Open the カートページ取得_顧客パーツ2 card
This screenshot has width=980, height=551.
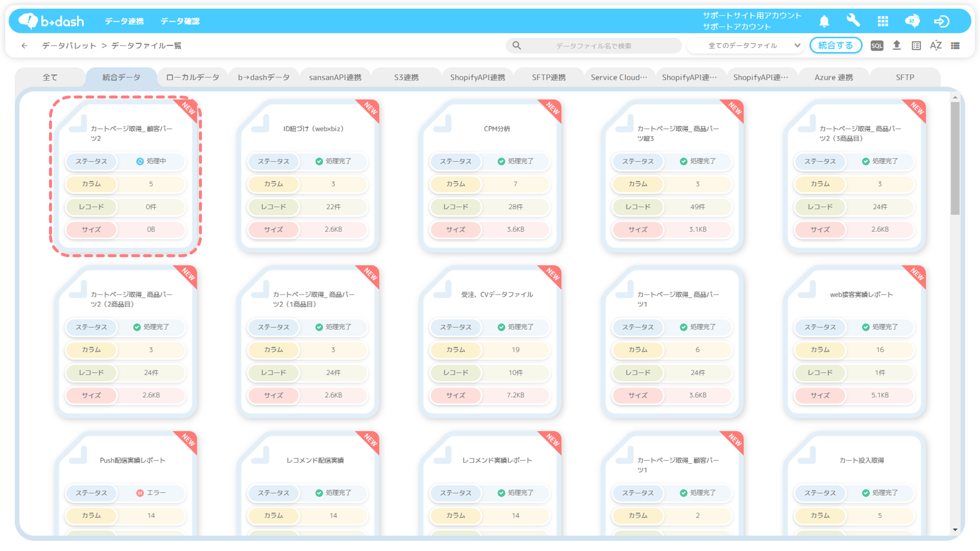tap(125, 176)
